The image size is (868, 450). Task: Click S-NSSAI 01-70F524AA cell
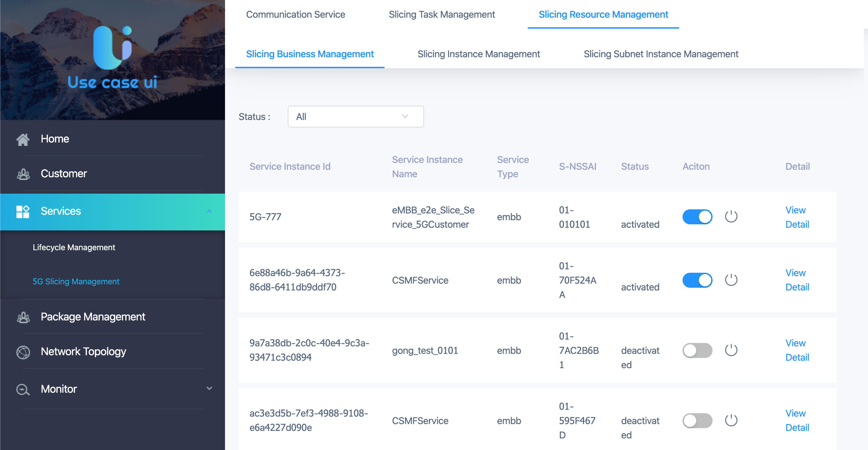coord(578,280)
